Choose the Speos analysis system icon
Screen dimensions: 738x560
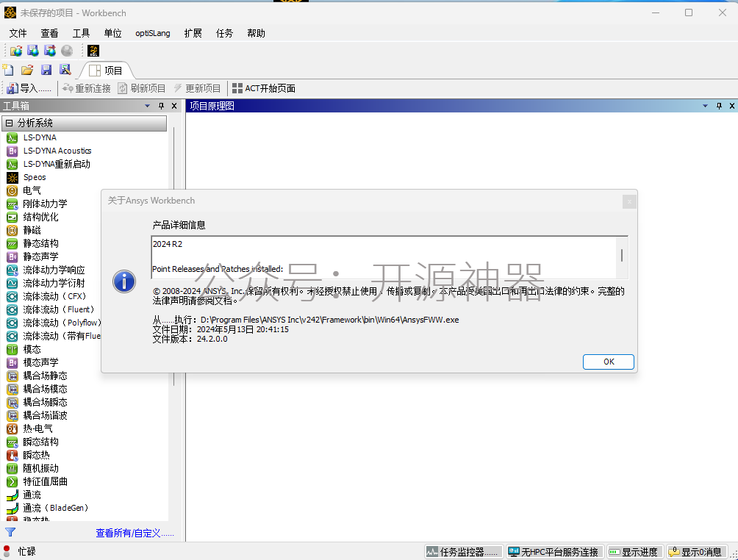point(12,177)
